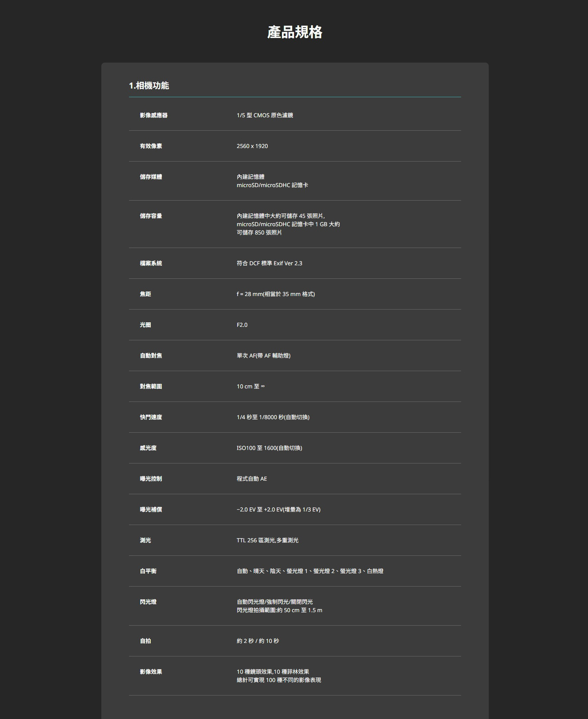Image resolution: width=588 pixels, height=719 pixels.
Task: Click the ISO100 至 1600 sensitivity value
Action: coord(269,448)
